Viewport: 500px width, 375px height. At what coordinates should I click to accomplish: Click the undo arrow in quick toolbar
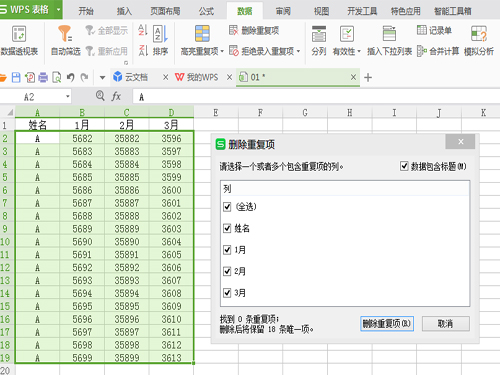[70, 77]
